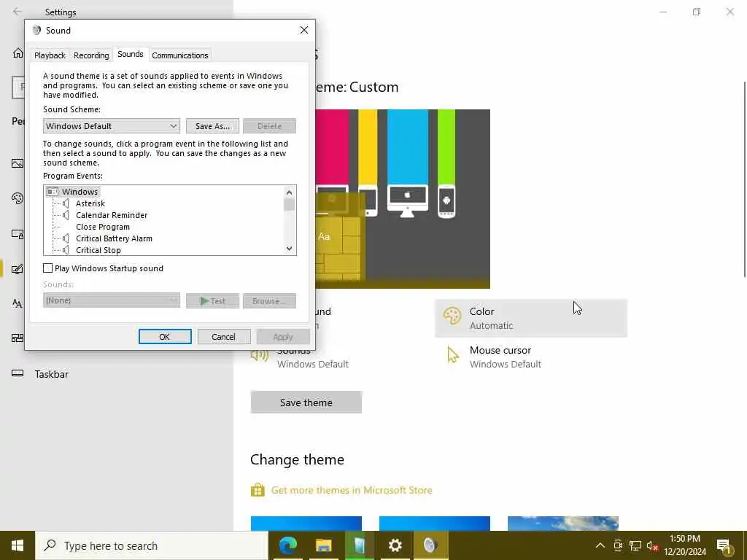Open Background icon in Settings sidebar

pyautogui.click(x=18, y=164)
